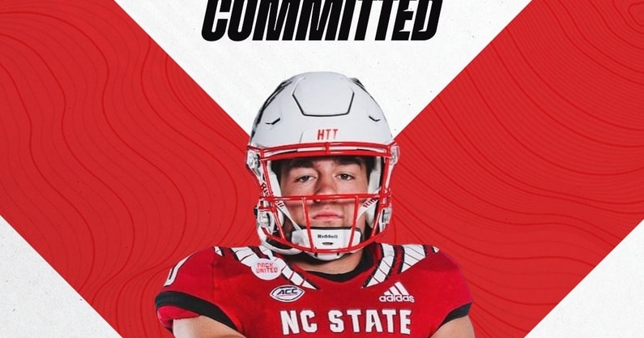Screen dimensions: 644x338
Task: Click the ACC logo patch
Action: [x=287, y=293]
